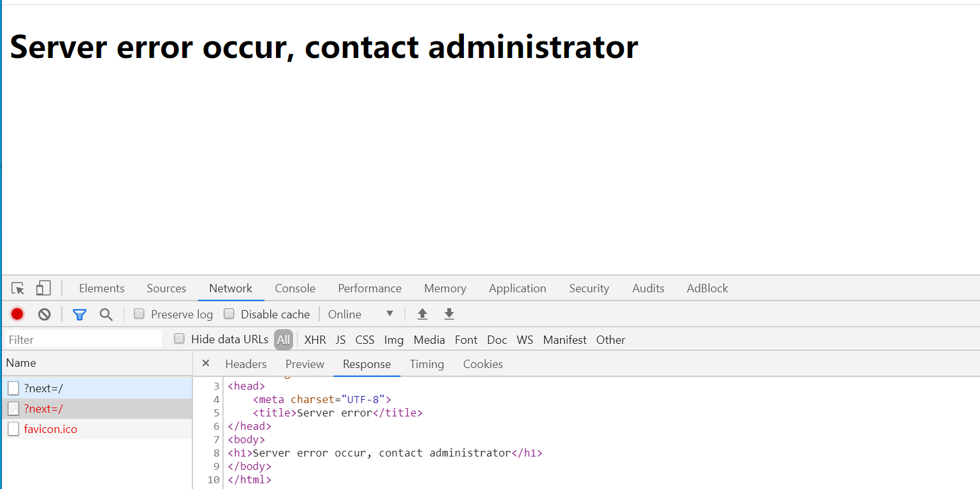Screen dimensions: 980x489
Task: Select the red ?next=/ request row
Action: (x=97, y=409)
